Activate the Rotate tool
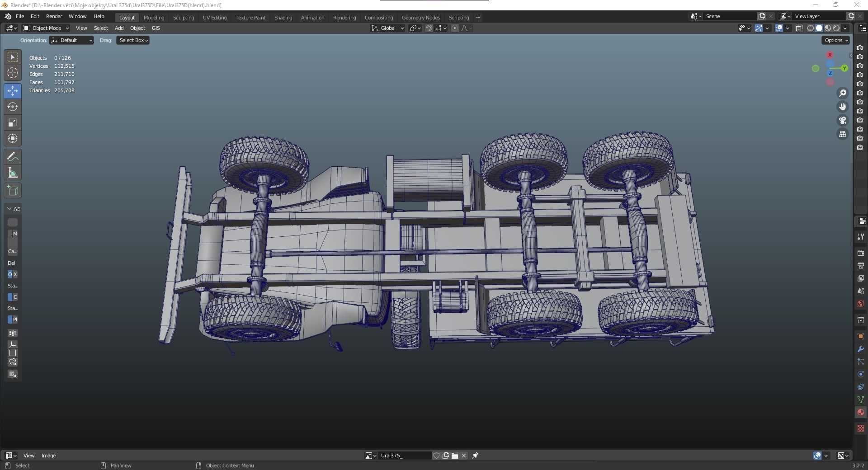 click(x=13, y=107)
